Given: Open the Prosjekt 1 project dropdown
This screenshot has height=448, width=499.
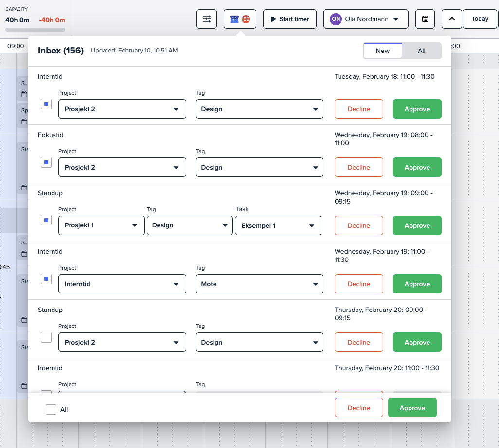Looking at the screenshot, I should tap(102, 225).
